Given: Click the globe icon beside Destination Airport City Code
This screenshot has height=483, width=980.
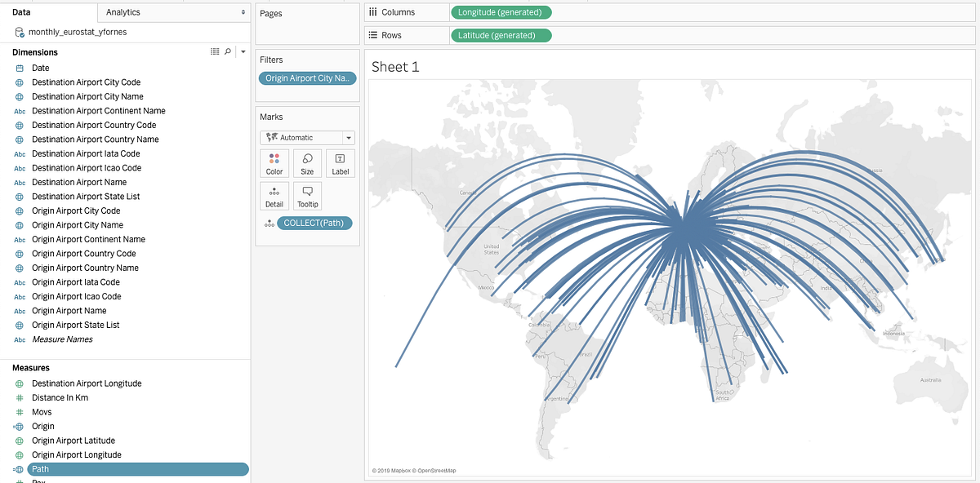Looking at the screenshot, I should pos(19,82).
